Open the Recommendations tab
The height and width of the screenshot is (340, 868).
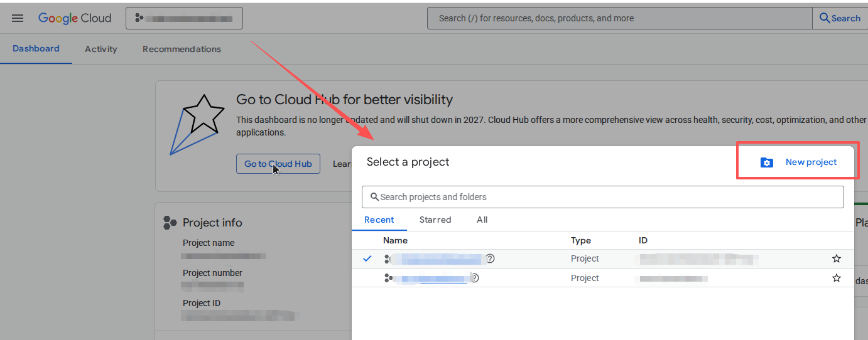(x=182, y=49)
